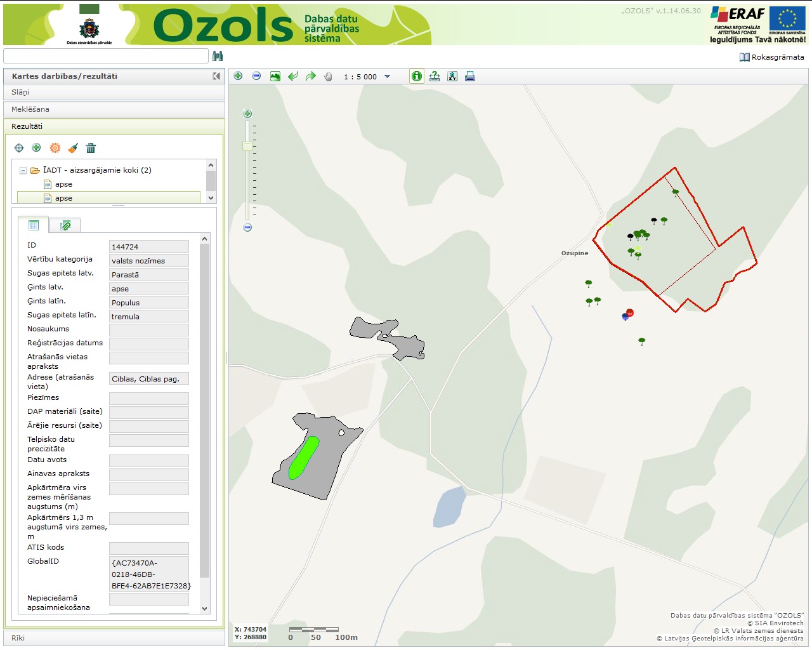Click the Ozupine map label
This screenshot has width=812, height=650.
tap(575, 253)
